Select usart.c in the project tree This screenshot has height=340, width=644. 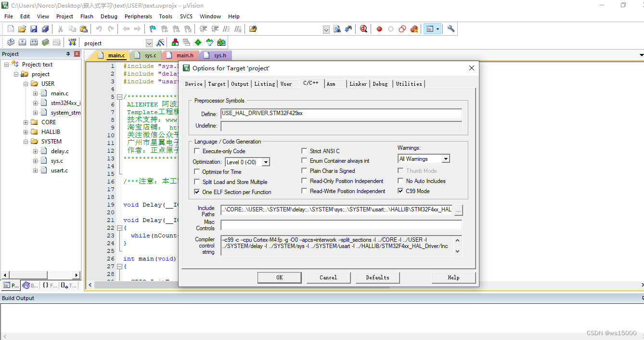click(x=59, y=170)
